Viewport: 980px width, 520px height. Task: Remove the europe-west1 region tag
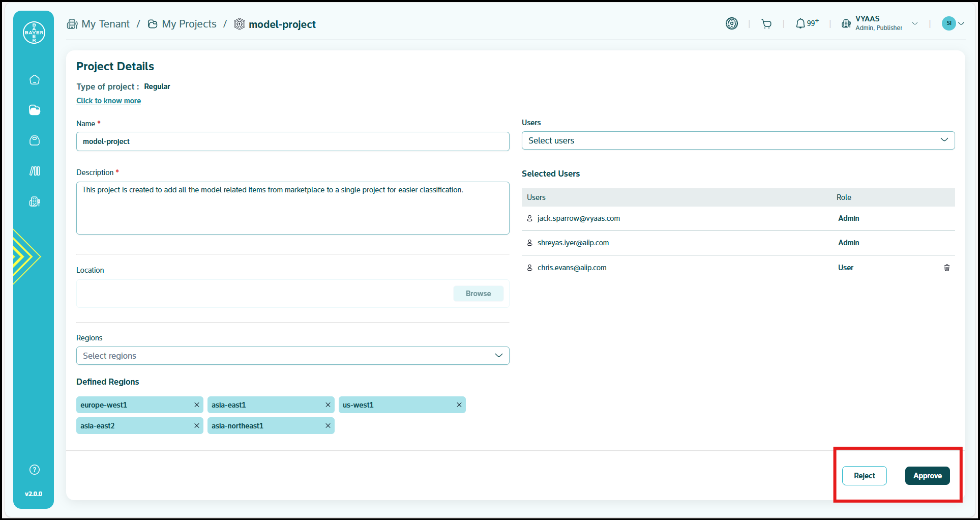pos(197,405)
